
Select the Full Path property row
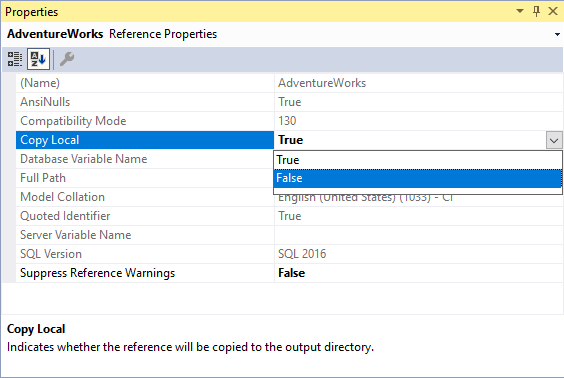click(x=145, y=178)
